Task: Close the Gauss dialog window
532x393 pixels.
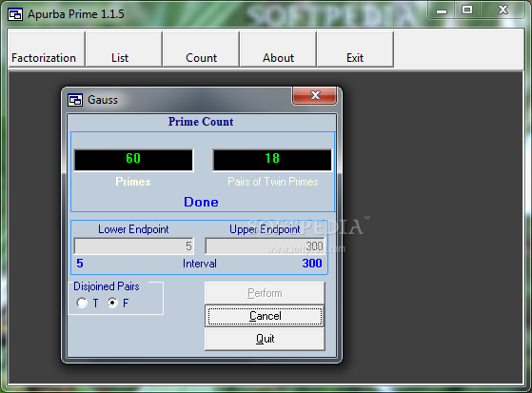Action: [314, 95]
